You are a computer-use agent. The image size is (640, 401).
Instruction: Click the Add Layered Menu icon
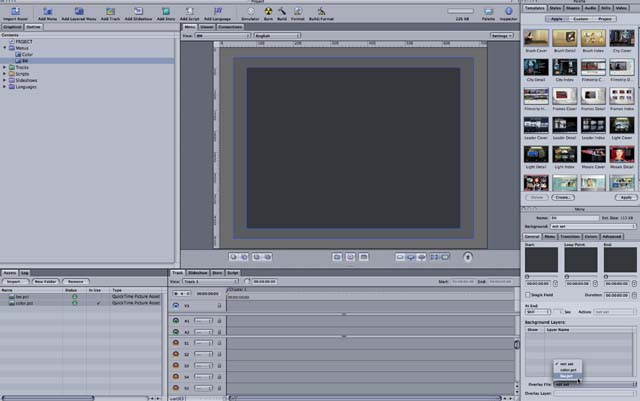click(79, 11)
